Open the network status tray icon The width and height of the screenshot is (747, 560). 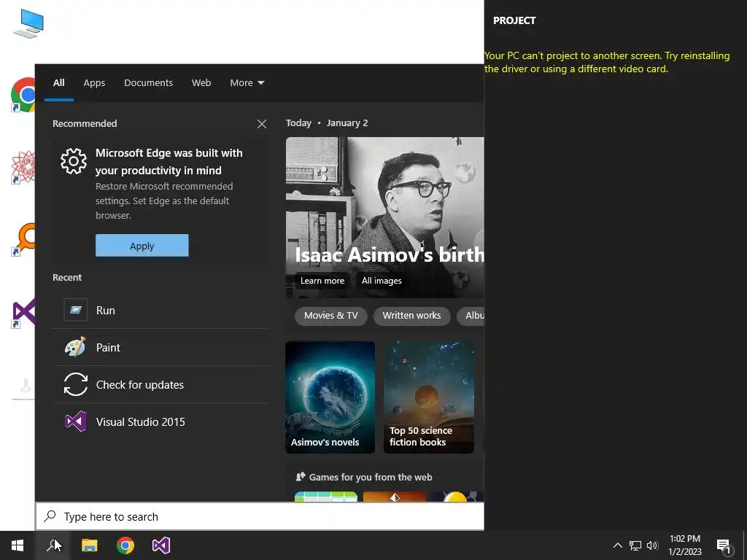(635, 545)
